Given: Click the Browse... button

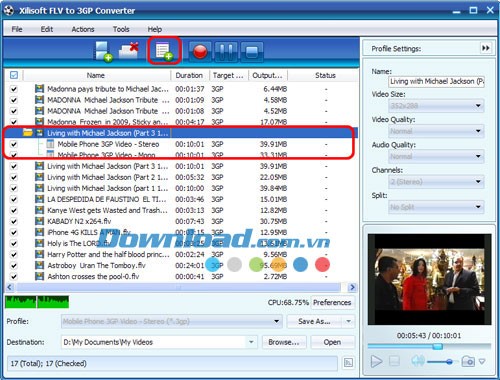Looking at the screenshot, I should point(284,342).
